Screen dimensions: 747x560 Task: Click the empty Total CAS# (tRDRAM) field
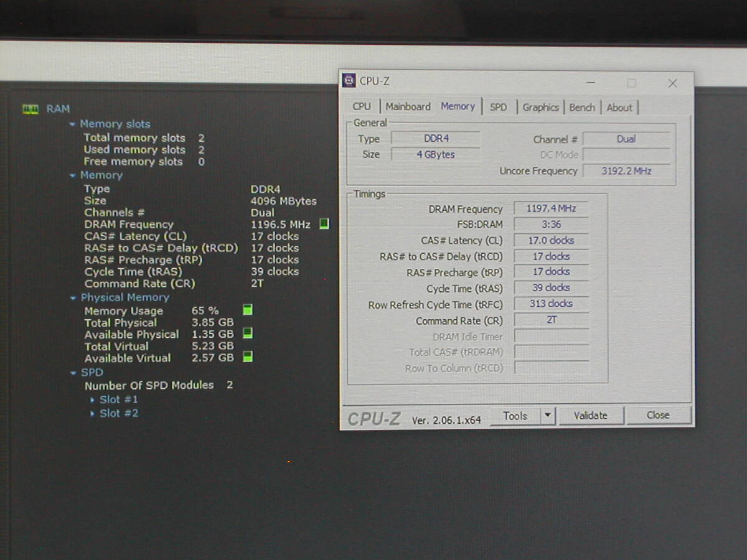[552, 352]
